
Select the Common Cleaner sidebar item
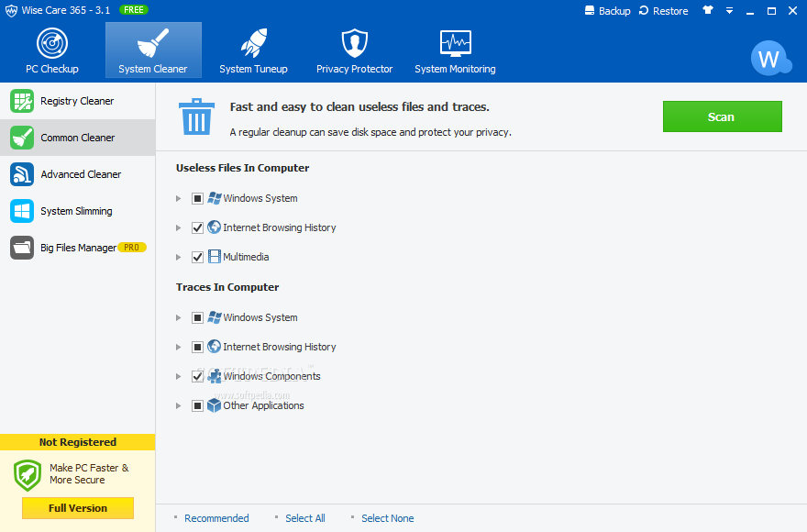(x=77, y=138)
